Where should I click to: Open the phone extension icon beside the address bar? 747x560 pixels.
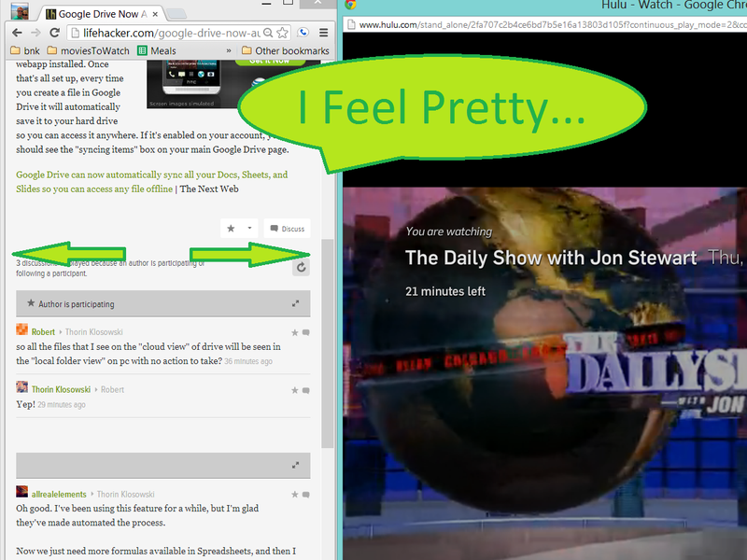[303, 33]
